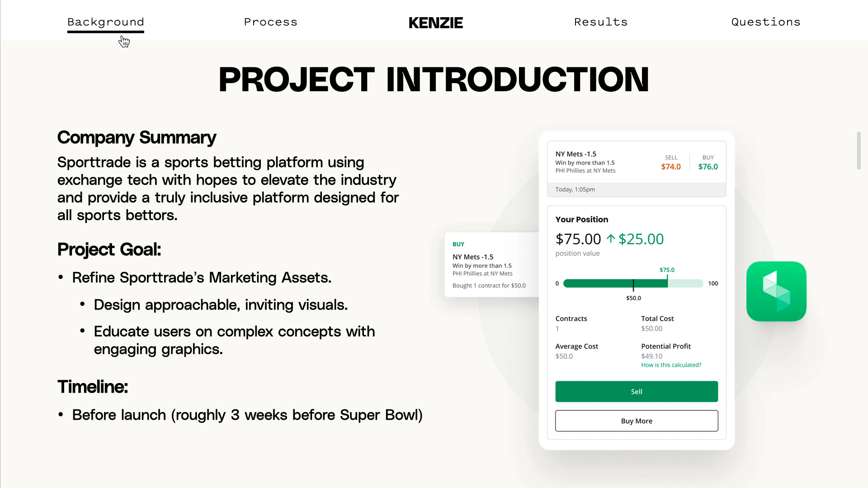This screenshot has width=868, height=488.
Task: Click the green Sporttrade app icon
Action: click(776, 291)
